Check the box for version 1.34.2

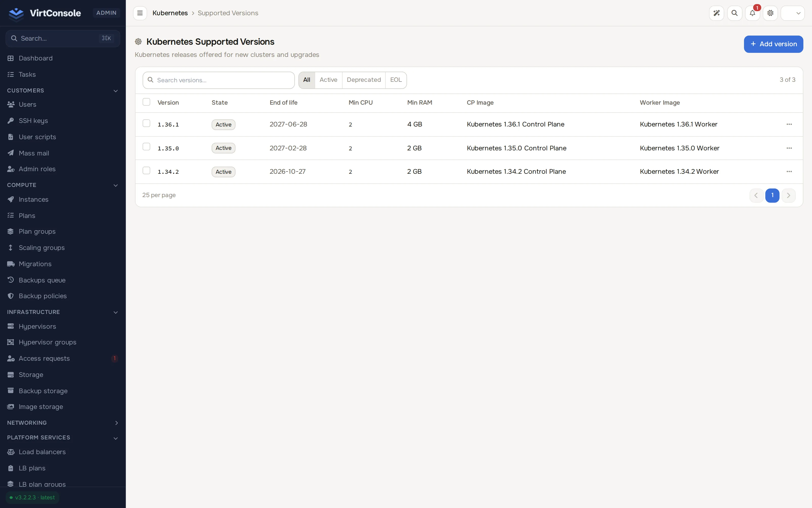(146, 171)
